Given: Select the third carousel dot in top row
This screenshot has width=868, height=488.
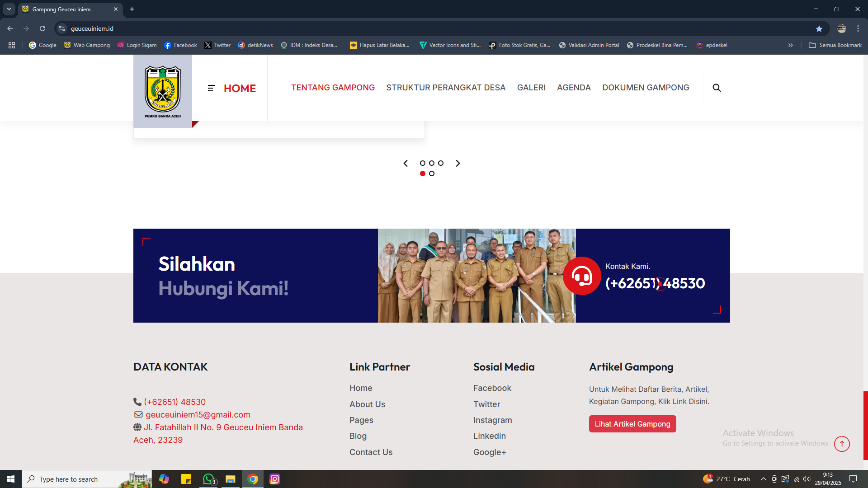Looking at the screenshot, I should [x=441, y=163].
